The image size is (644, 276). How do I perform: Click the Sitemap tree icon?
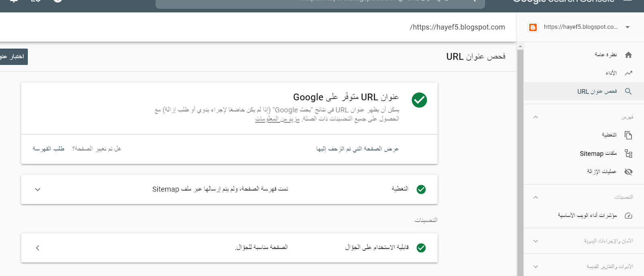point(628,153)
